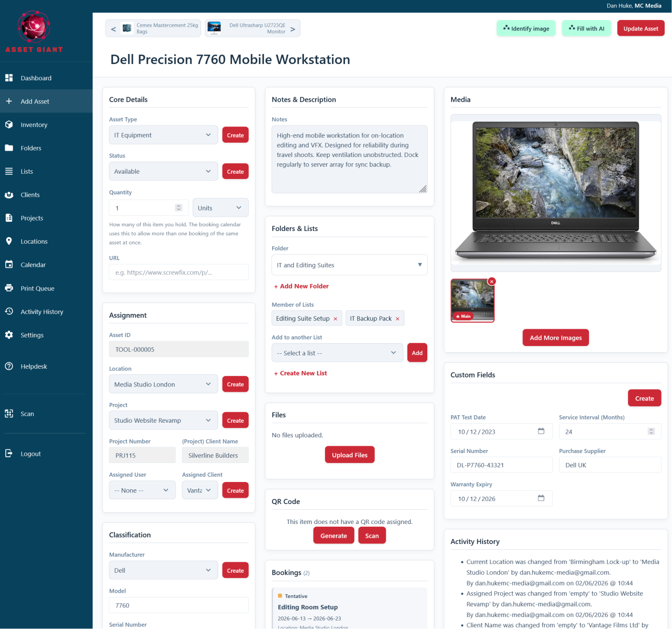Open the Select a list dropdown
Viewport: 672px width, 629px height.
(337, 353)
